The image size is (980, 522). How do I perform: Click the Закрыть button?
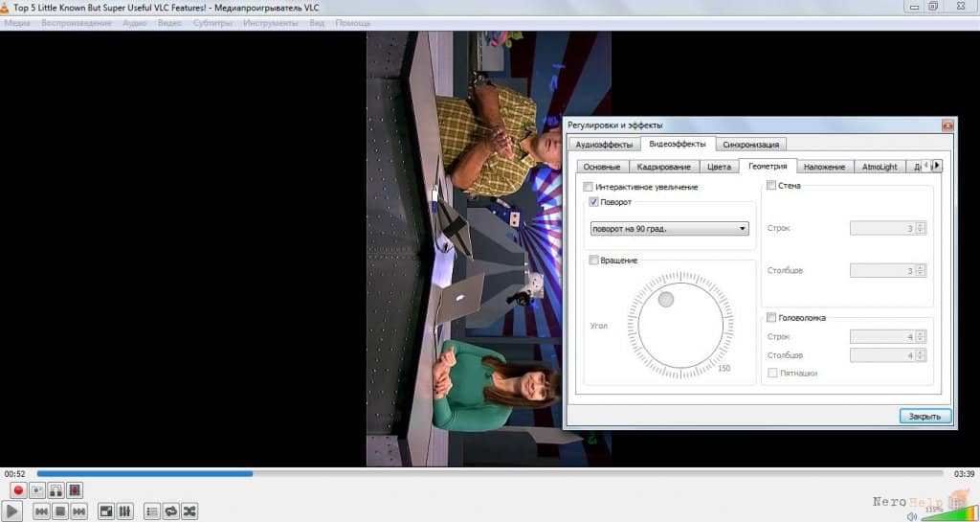[x=925, y=417]
